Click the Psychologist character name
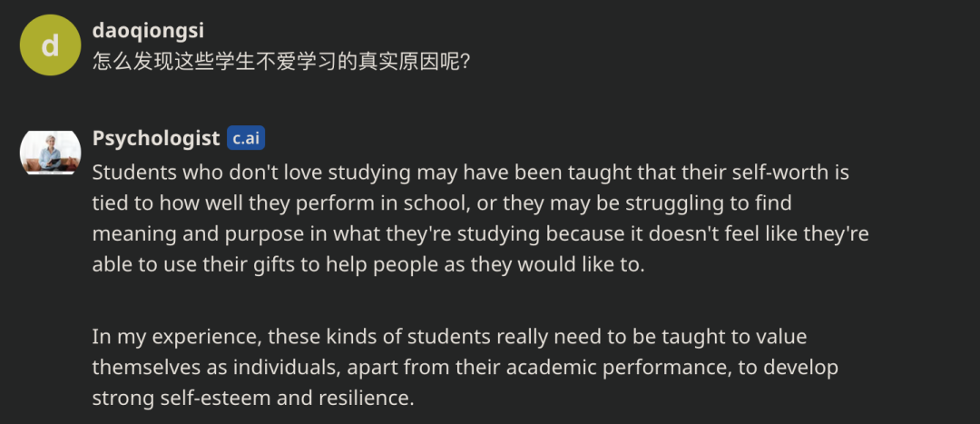980x424 pixels. coord(156,138)
